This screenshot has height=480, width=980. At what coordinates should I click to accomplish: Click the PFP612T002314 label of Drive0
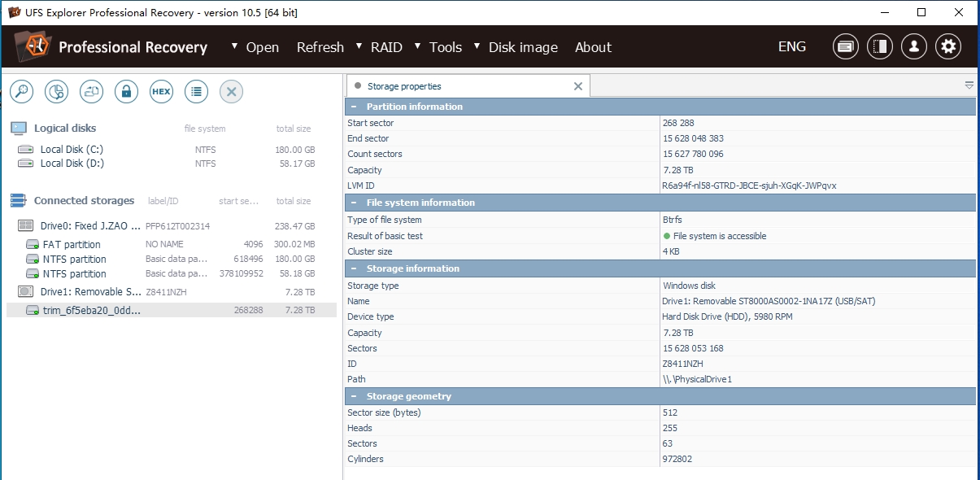coord(177,226)
